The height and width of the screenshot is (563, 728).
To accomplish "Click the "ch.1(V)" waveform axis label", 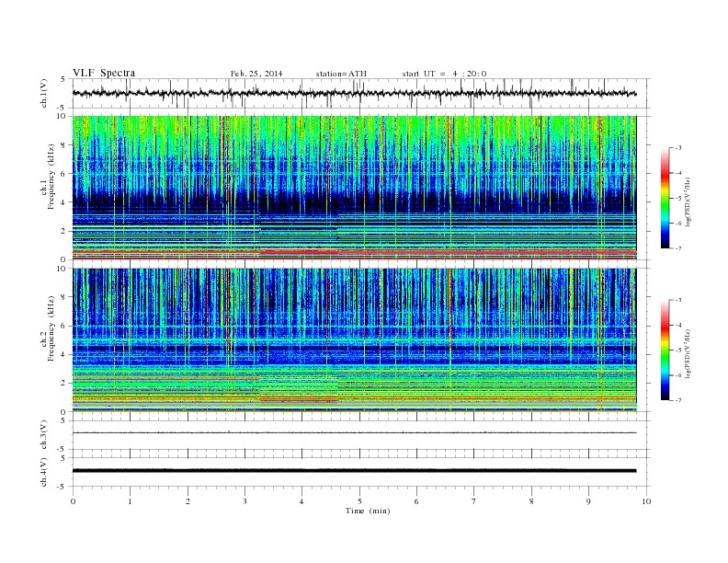I will coord(44,93).
